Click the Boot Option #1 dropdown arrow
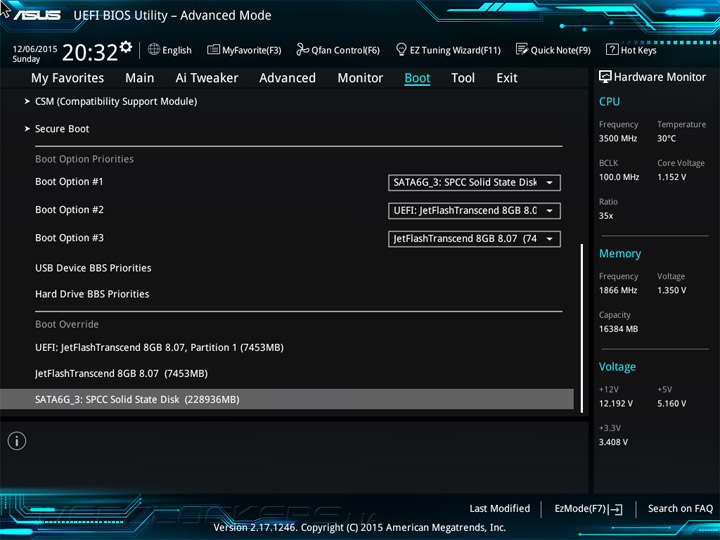The width and height of the screenshot is (720, 540). (x=549, y=183)
